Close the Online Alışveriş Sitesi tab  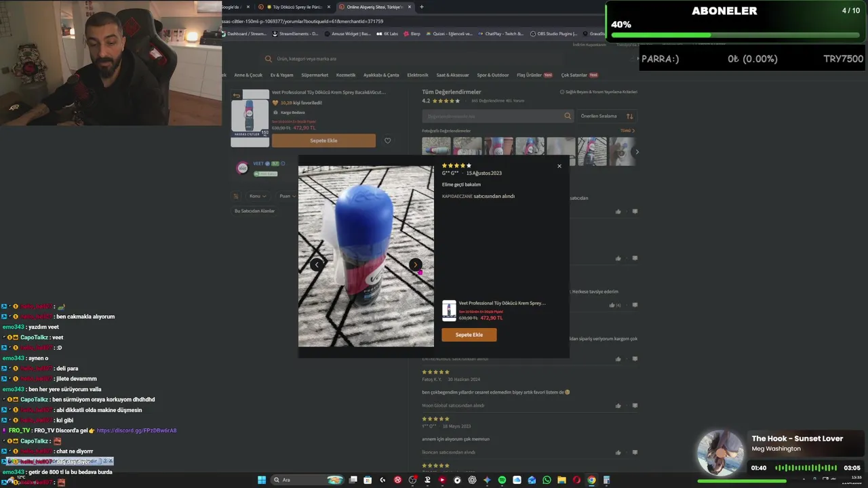tap(410, 7)
